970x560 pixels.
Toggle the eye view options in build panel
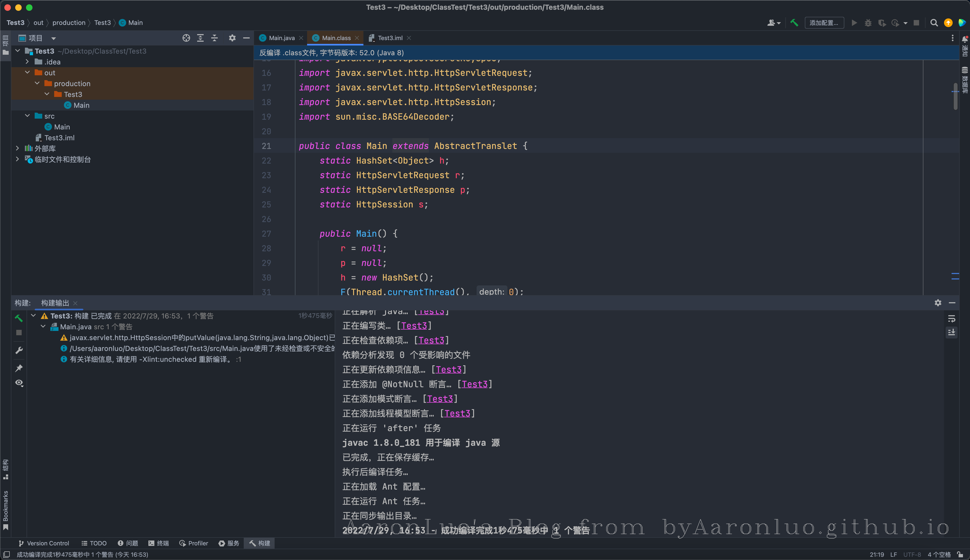tap(19, 383)
